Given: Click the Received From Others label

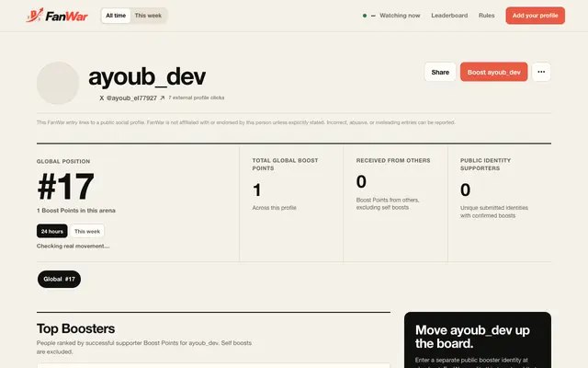Looking at the screenshot, I should (393, 160).
